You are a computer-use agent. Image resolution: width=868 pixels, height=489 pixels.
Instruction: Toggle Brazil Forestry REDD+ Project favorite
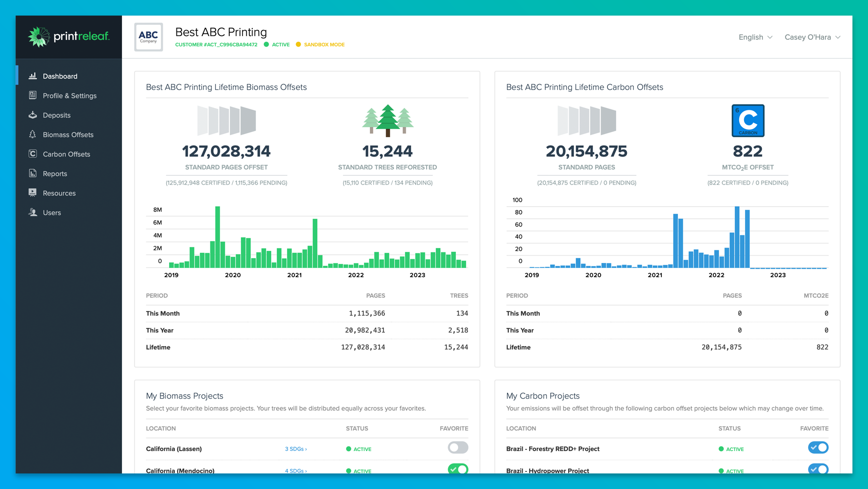tap(818, 448)
